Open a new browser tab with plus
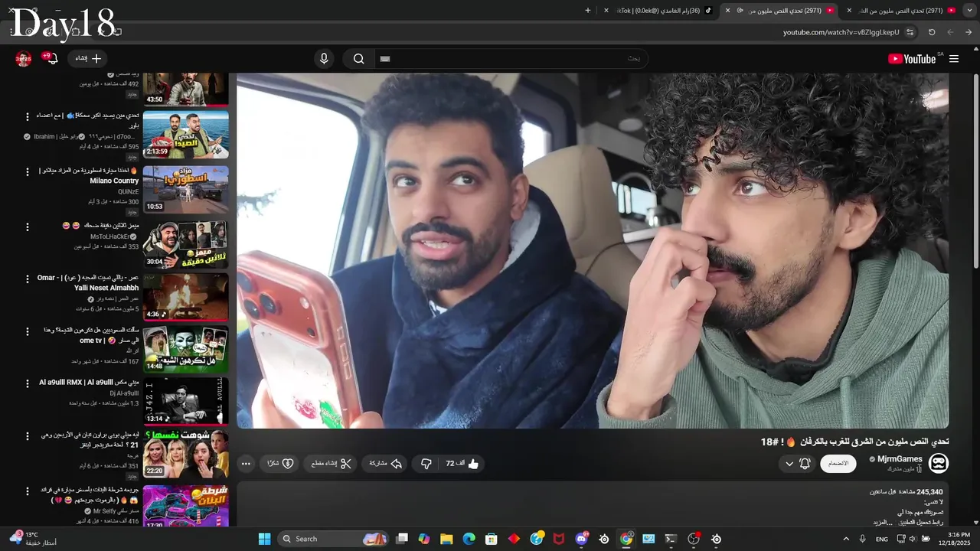The height and width of the screenshot is (551, 980). [588, 11]
